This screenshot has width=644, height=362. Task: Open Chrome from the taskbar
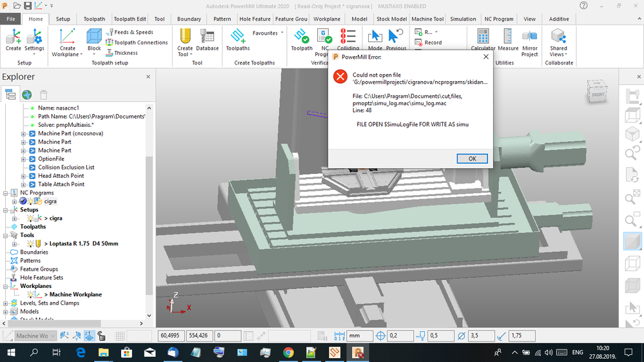(x=288, y=352)
